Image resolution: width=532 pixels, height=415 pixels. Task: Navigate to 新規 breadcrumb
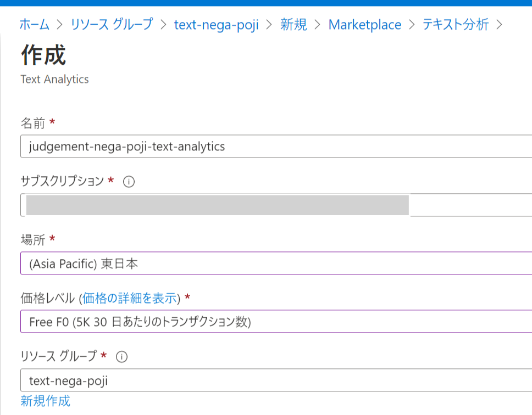click(x=293, y=25)
